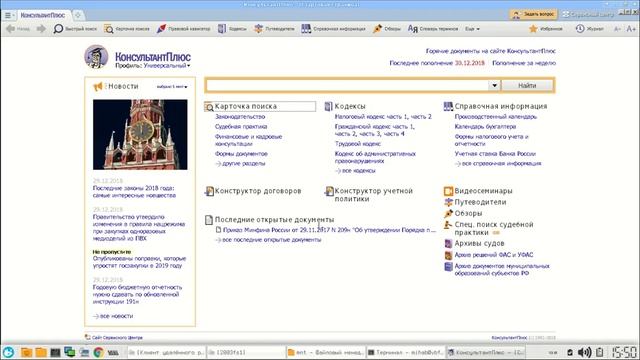Open Путеводители in the toolbar

tap(274, 29)
